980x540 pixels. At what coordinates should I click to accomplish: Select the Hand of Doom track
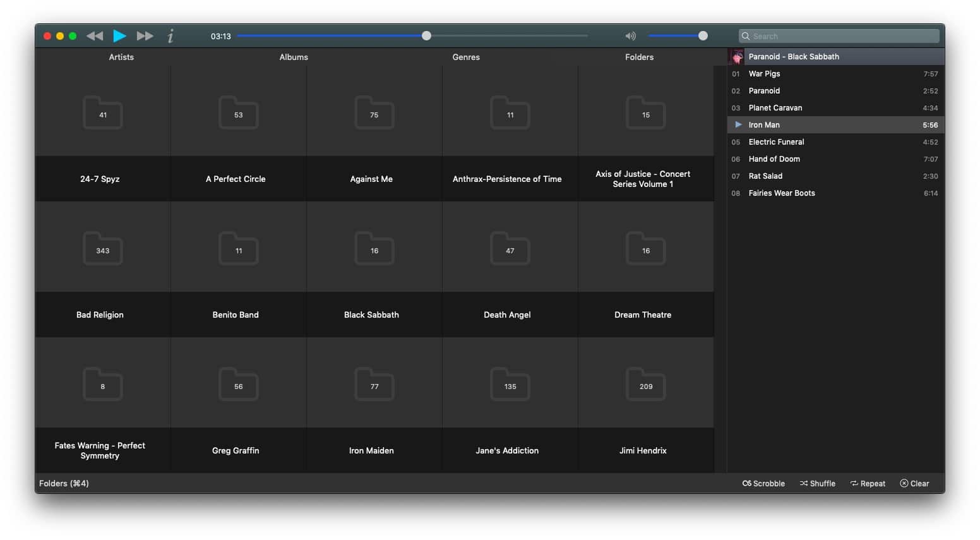[x=836, y=159]
